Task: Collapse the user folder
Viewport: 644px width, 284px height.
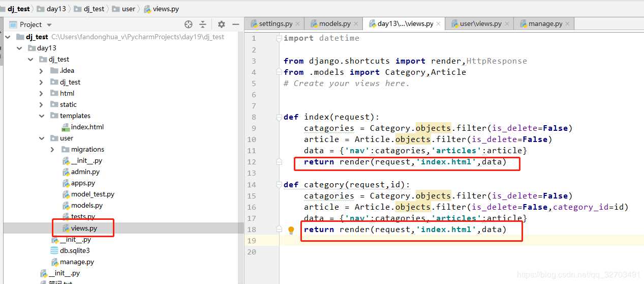Action: (41, 138)
